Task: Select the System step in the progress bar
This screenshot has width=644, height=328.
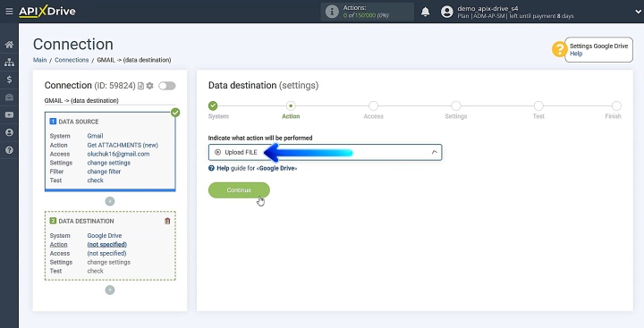Action: tap(213, 106)
